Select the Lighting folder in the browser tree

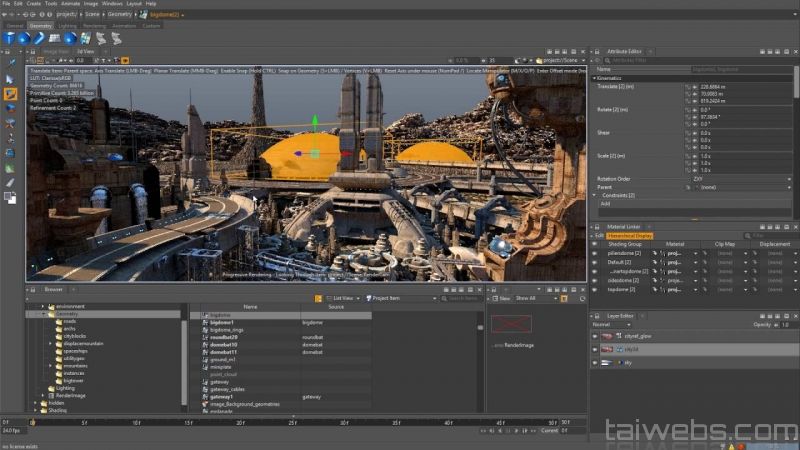(65, 388)
